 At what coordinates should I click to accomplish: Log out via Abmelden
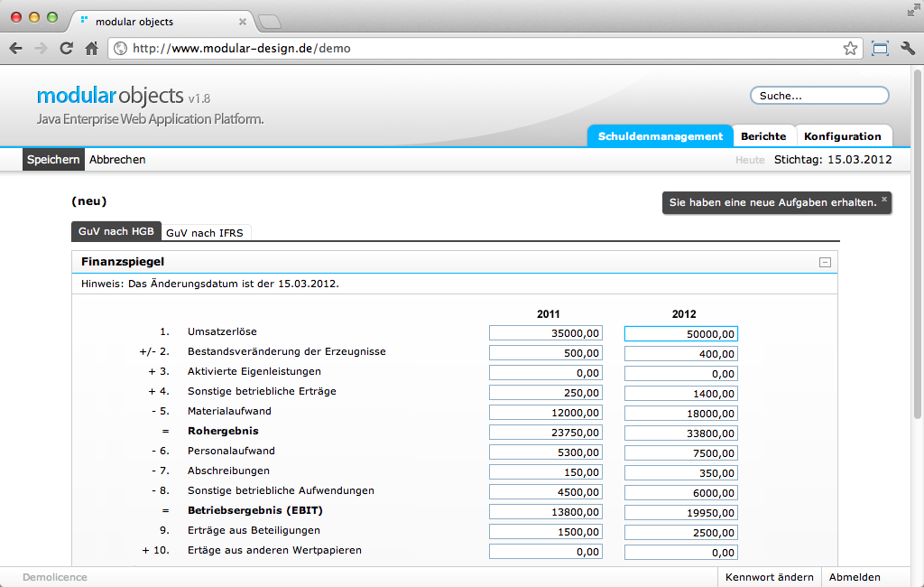855,577
